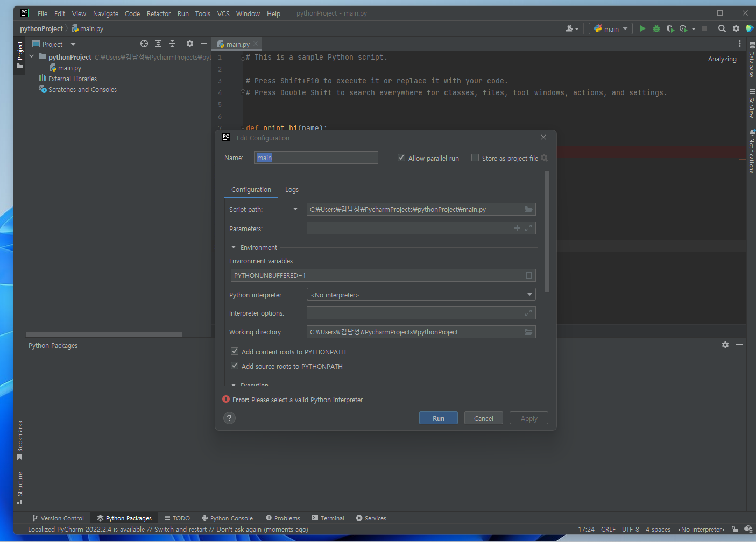
Task: Run main with coverage icon
Action: coord(670,28)
